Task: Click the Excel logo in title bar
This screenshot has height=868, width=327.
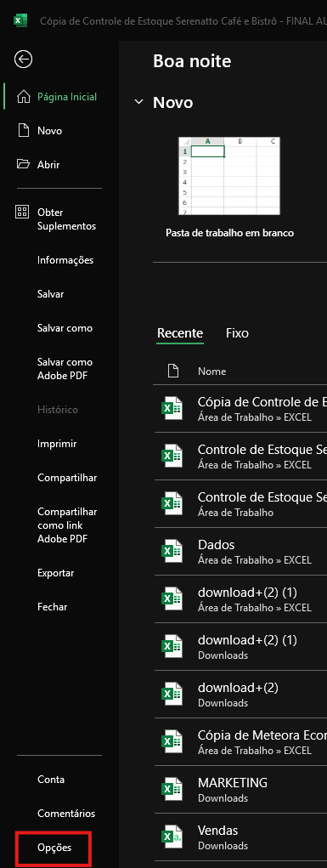Action: tap(20, 21)
